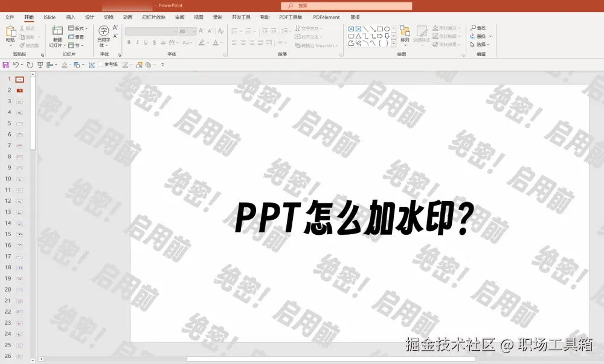Image resolution: width=604 pixels, height=364 pixels.
Task: Align text left
Action: [x=234, y=42]
